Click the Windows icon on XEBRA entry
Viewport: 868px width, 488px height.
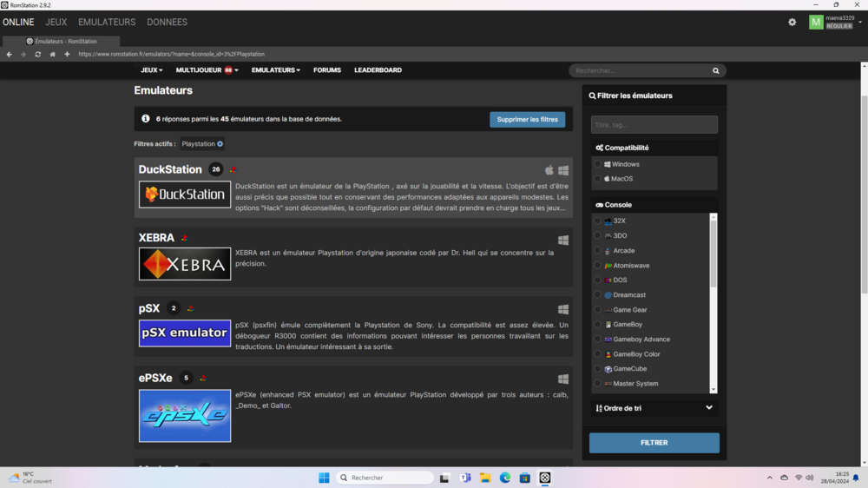pyautogui.click(x=563, y=240)
